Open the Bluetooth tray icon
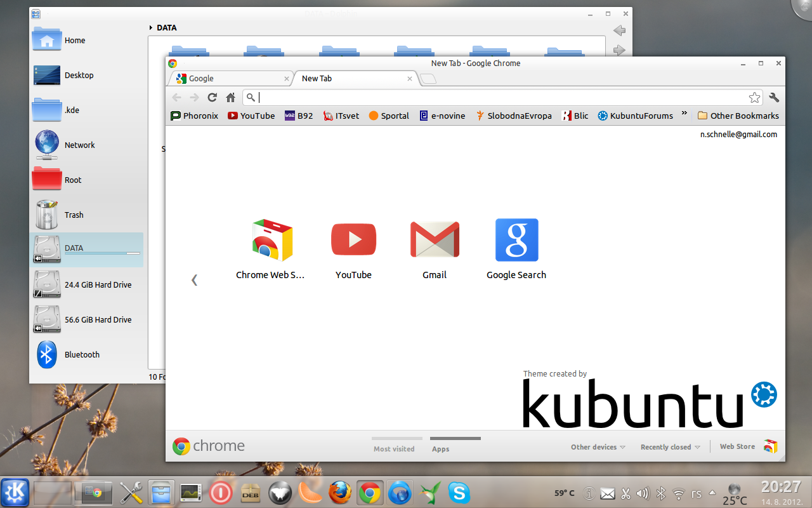The image size is (812, 508). 660,493
